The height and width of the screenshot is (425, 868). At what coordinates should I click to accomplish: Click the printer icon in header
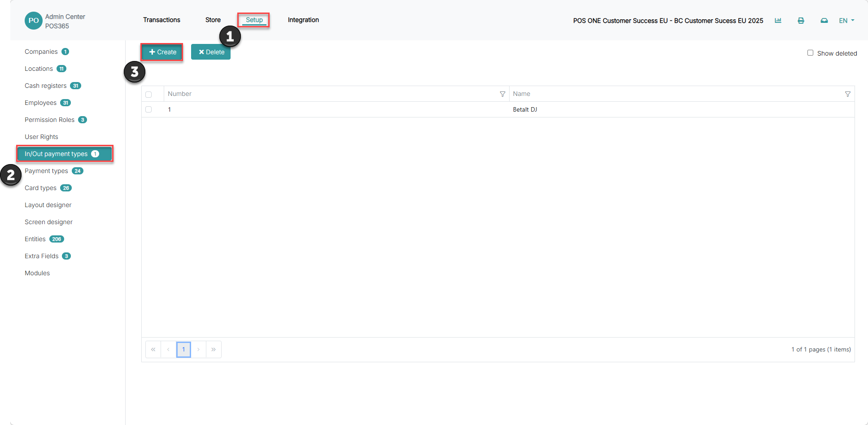[801, 21]
